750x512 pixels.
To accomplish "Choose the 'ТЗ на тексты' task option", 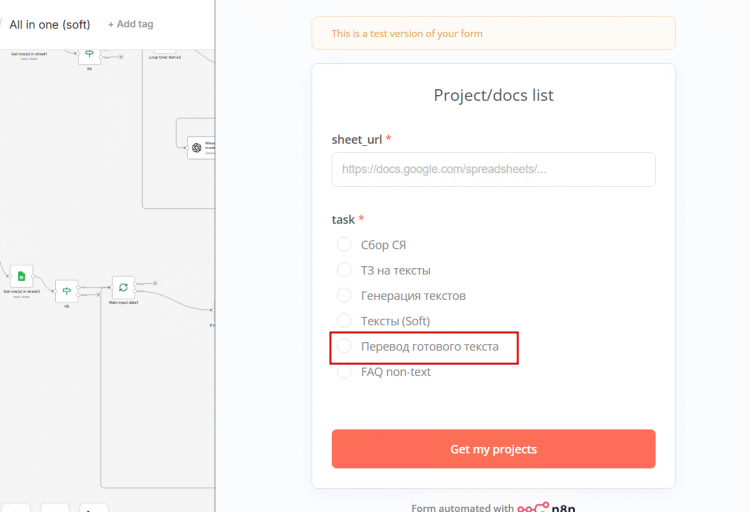I will (x=344, y=270).
